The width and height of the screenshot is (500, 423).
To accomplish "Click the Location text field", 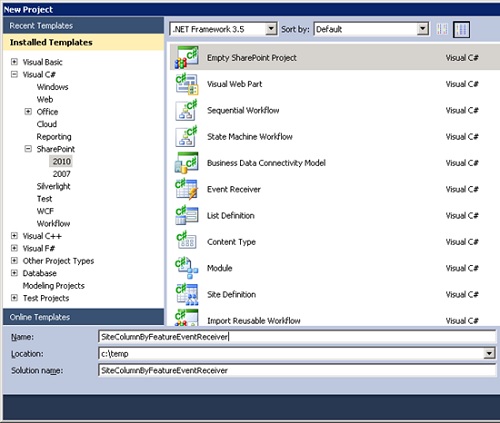I will point(291,353).
